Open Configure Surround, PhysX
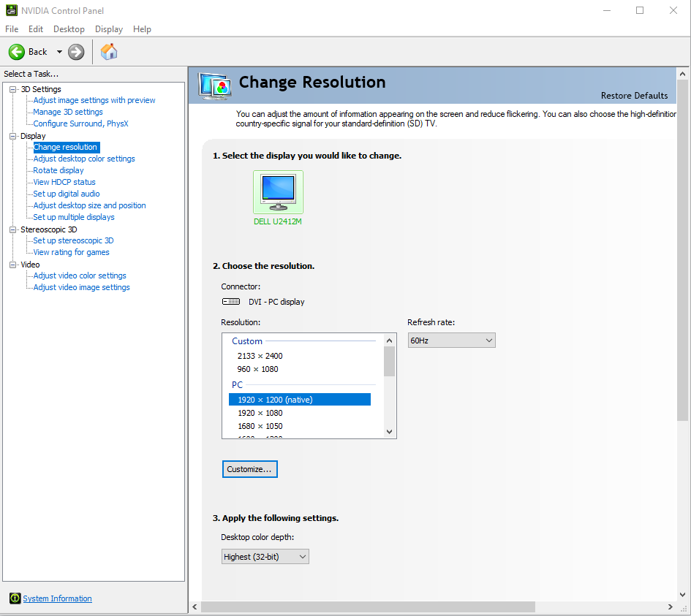 pyautogui.click(x=80, y=123)
